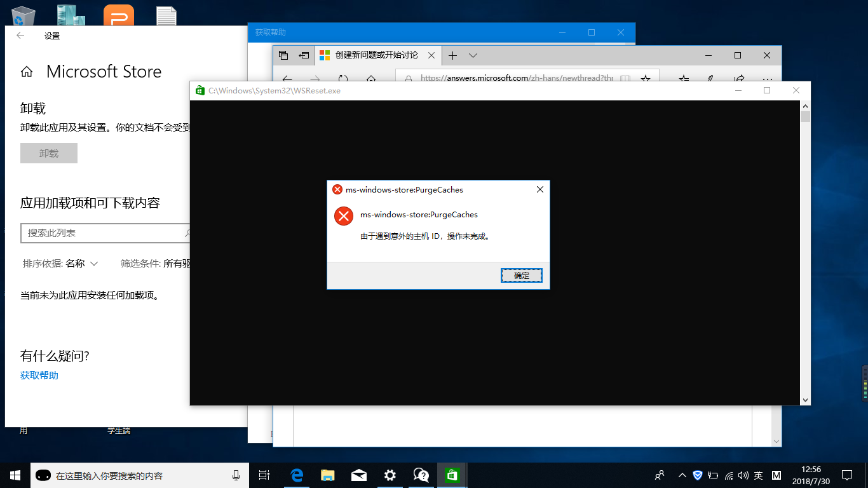Open Wi-Fi network tray icon
This screenshot has height=488, width=868.
[x=728, y=475]
